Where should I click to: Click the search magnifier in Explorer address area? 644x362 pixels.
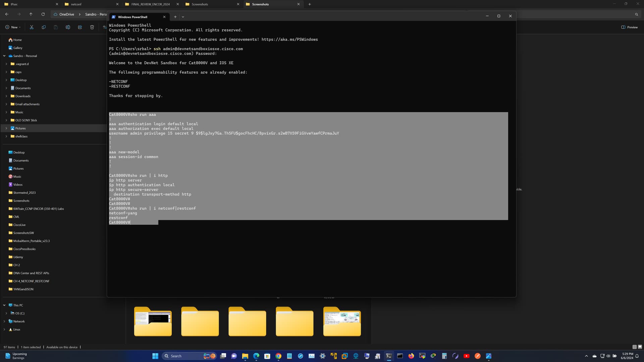(x=636, y=14)
